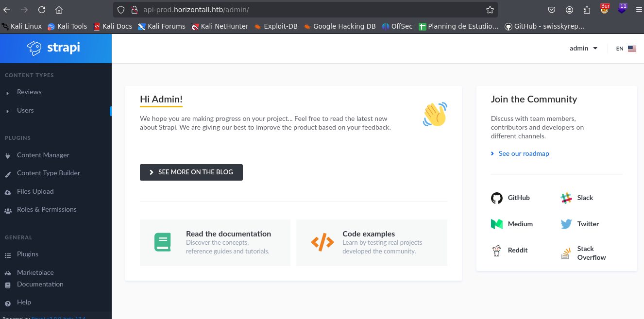Click the Medium logo icon
The image size is (644, 319).
(496, 224)
